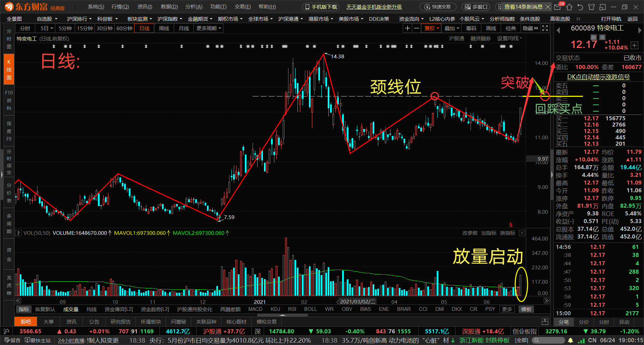Toggle the 画线 drawing tools
644x345 pixels.
click(491, 28)
